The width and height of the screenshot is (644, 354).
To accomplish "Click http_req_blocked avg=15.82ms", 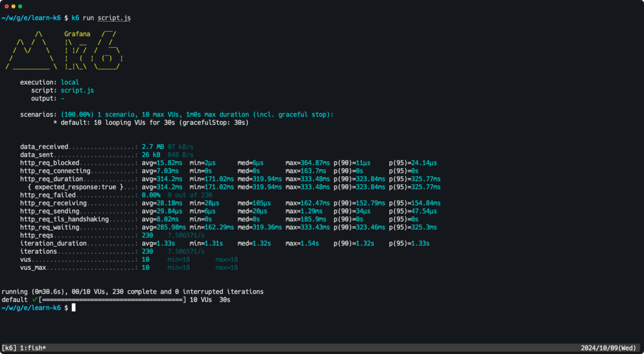I will point(162,163).
